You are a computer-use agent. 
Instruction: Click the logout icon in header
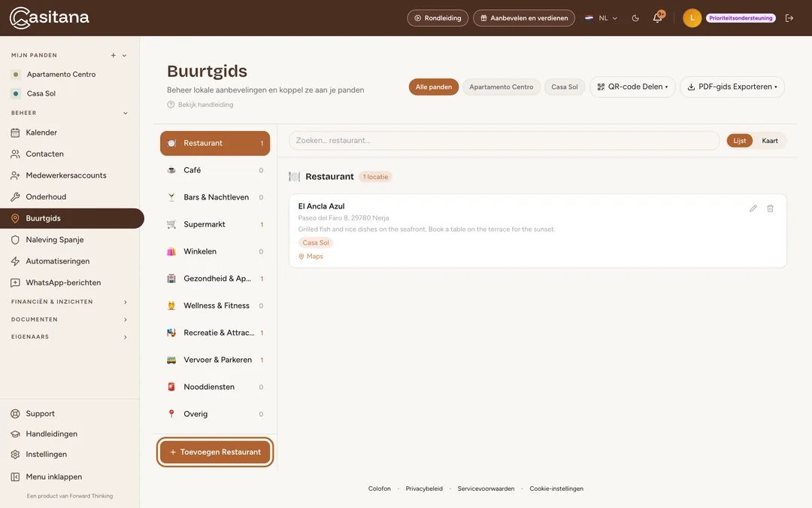[x=789, y=18]
